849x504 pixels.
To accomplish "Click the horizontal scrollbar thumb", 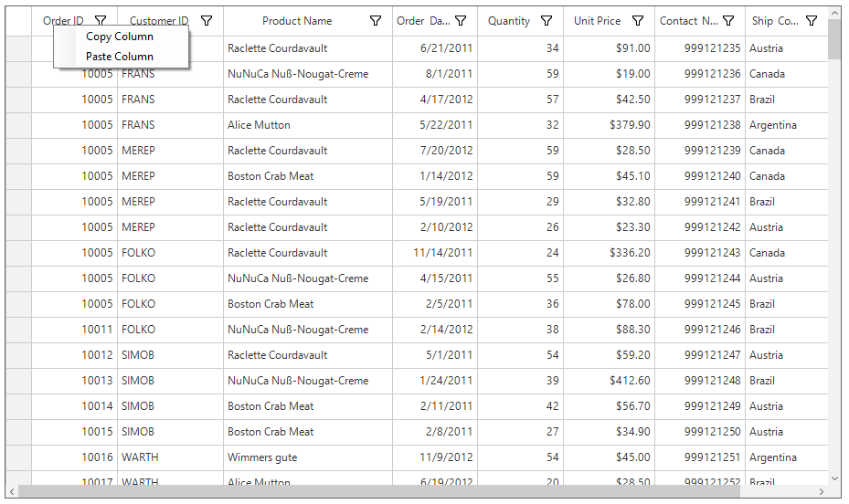I will pos(379,491).
